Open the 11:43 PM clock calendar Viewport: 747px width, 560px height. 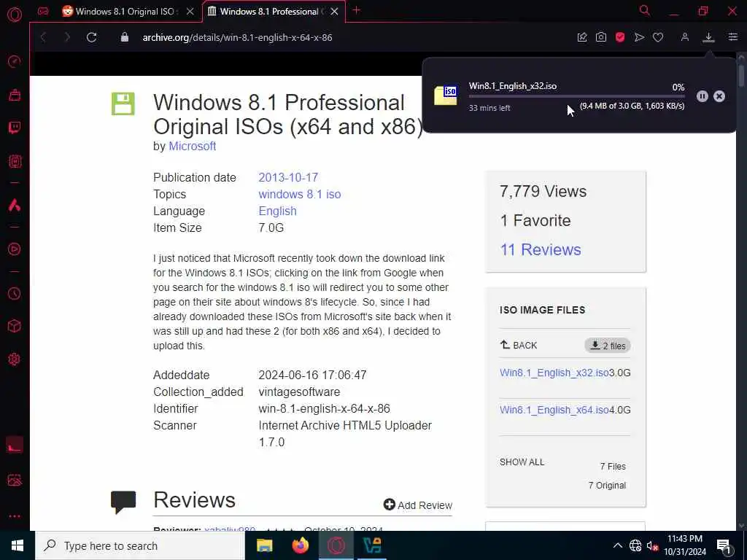tap(685, 545)
